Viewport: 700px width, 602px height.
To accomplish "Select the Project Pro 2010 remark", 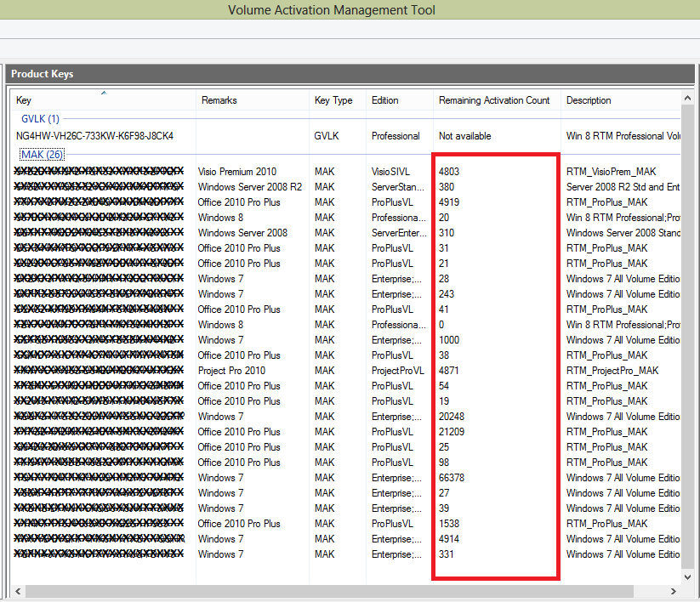I will (231, 371).
